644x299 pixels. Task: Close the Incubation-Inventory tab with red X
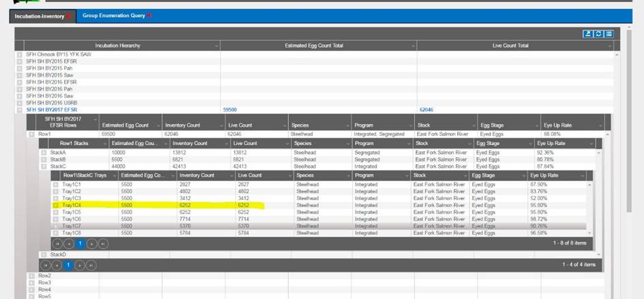[68, 16]
